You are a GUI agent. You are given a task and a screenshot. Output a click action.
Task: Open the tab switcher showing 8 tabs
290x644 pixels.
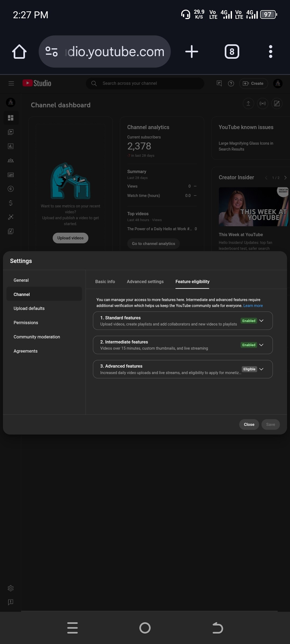pos(232,52)
